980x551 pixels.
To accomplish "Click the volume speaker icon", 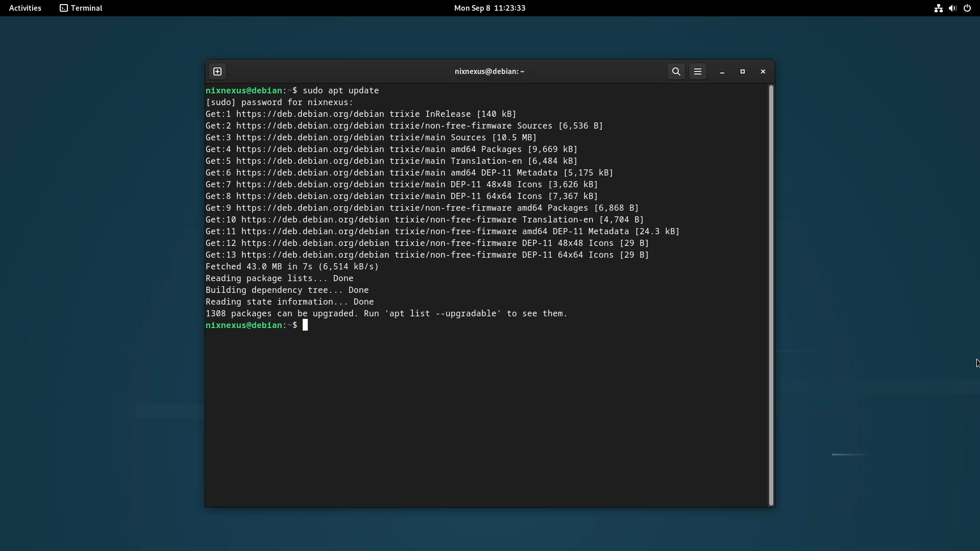I will (x=952, y=8).
